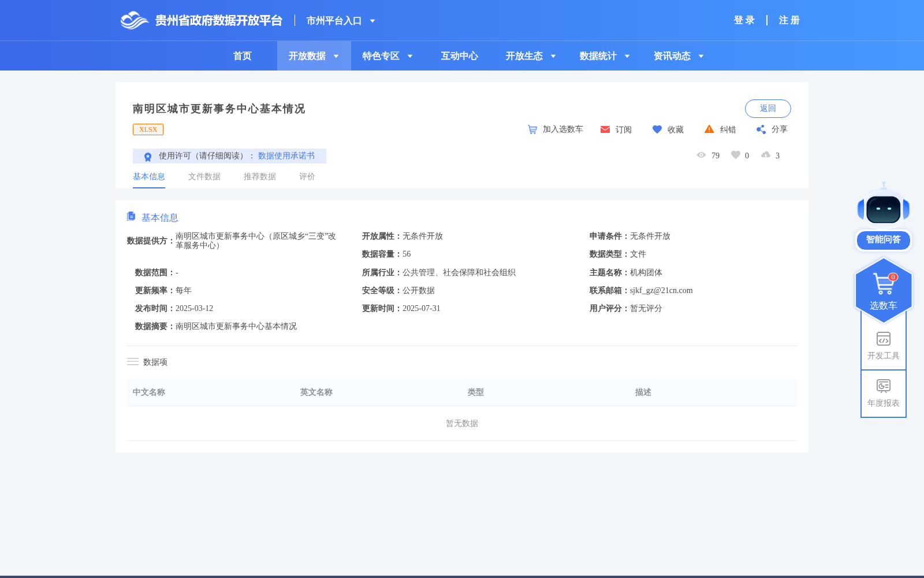Click 注册 link
Image resolution: width=924 pixels, height=578 pixels.
[789, 20]
